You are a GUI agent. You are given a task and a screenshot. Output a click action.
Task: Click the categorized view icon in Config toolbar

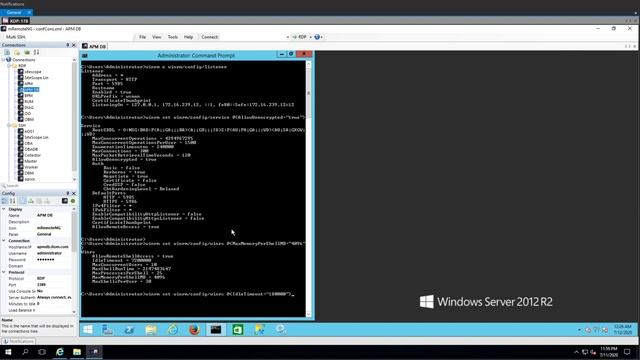4,201
